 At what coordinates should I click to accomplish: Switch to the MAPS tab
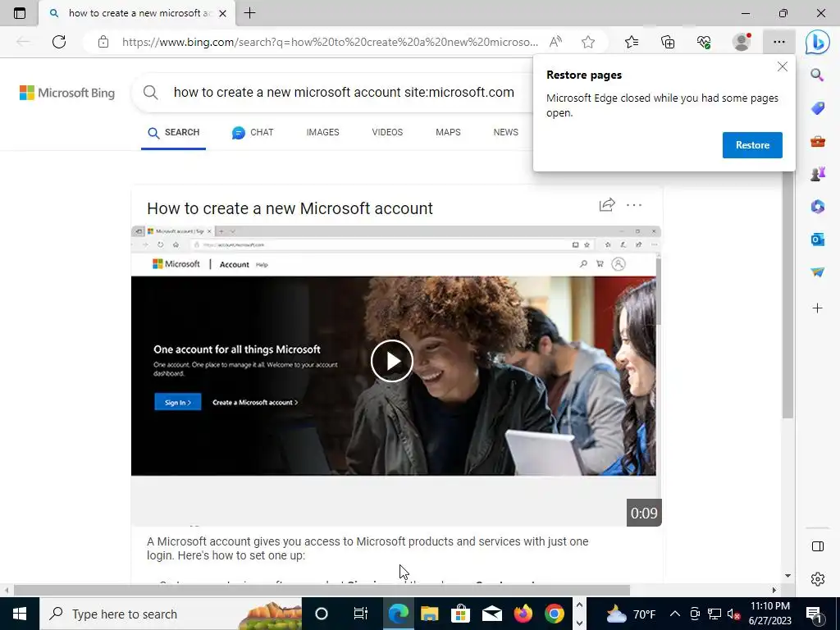tap(448, 132)
